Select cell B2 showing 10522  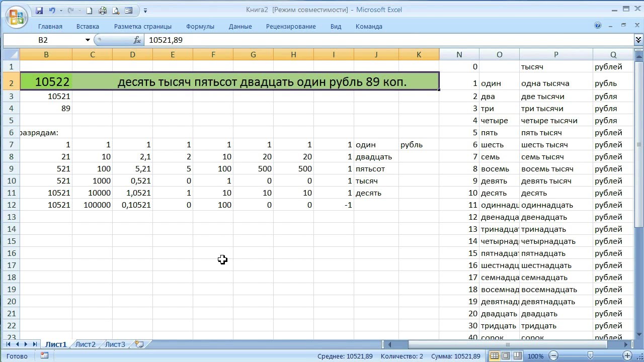pos(46,81)
